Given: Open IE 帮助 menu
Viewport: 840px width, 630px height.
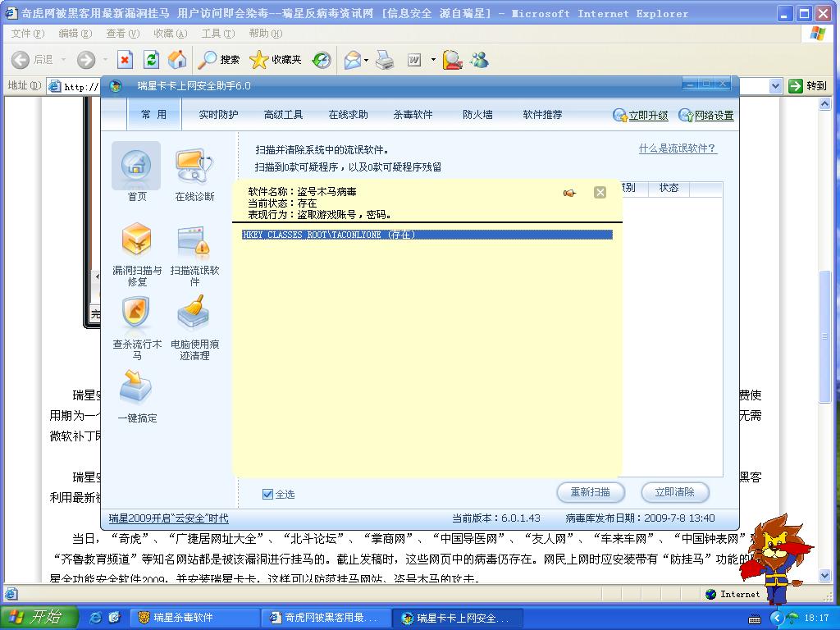Looking at the screenshot, I should point(265,33).
